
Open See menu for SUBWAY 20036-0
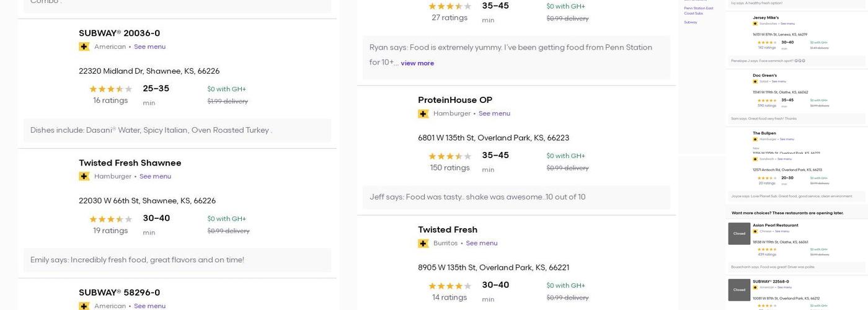pos(149,46)
